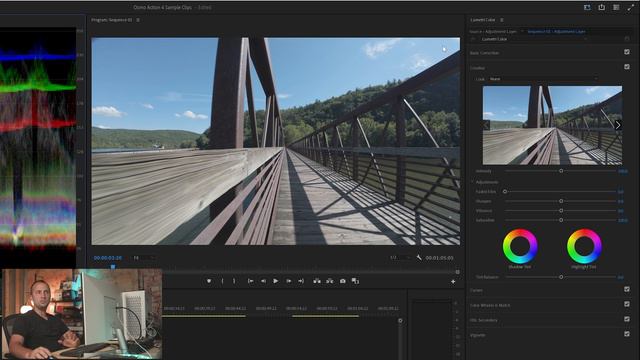640x360 pixels.
Task: Click the Saturation value field
Action: pyautogui.click(x=622, y=220)
